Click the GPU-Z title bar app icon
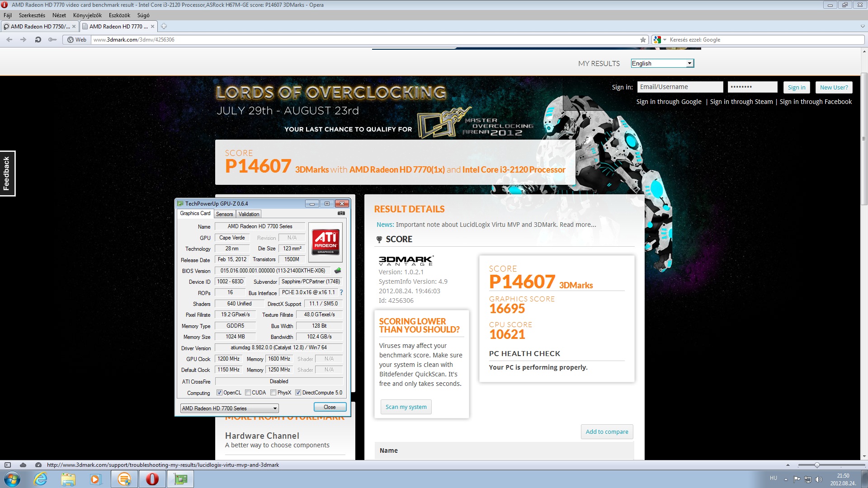 pos(180,204)
